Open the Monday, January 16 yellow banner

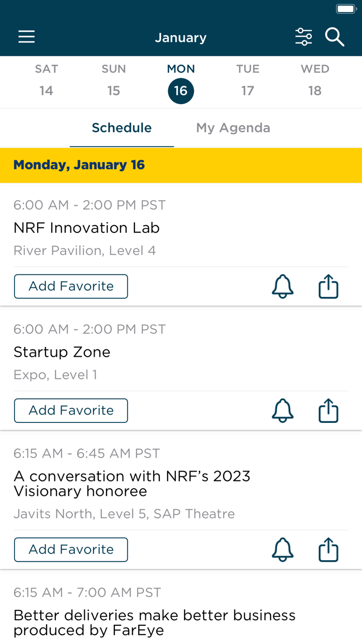point(79,165)
